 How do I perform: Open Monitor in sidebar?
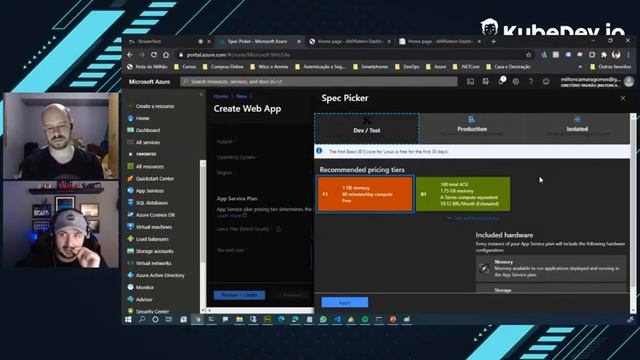[144, 287]
